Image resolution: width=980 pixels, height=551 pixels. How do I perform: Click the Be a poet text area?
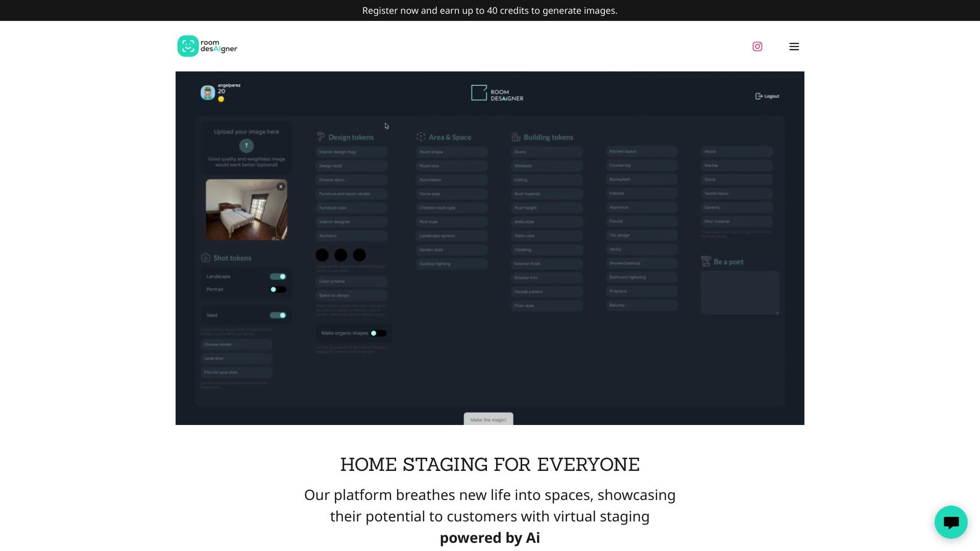740,292
